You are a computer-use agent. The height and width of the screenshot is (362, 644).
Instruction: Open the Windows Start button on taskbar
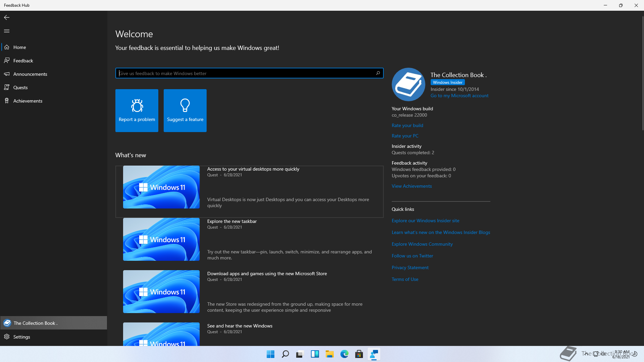[270, 354]
